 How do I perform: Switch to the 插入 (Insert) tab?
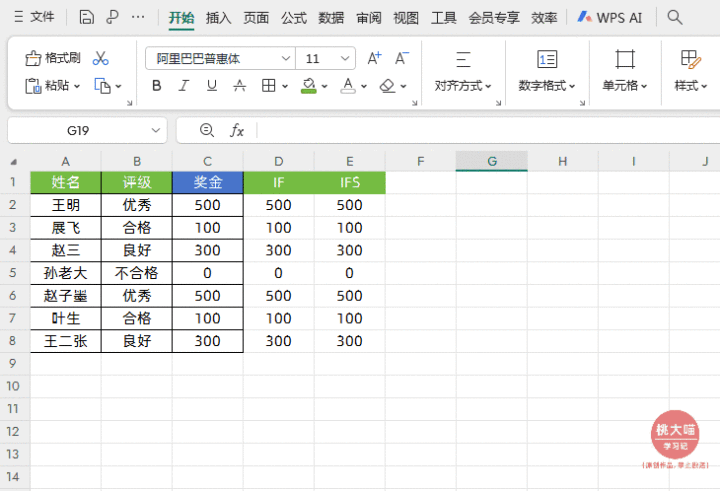(x=219, y=17)
